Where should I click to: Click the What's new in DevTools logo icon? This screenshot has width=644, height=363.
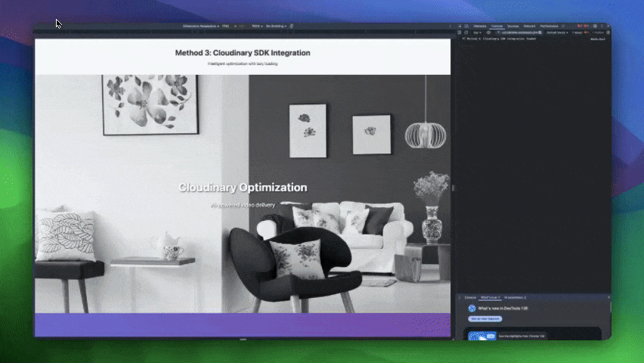(x=472, y=309)
